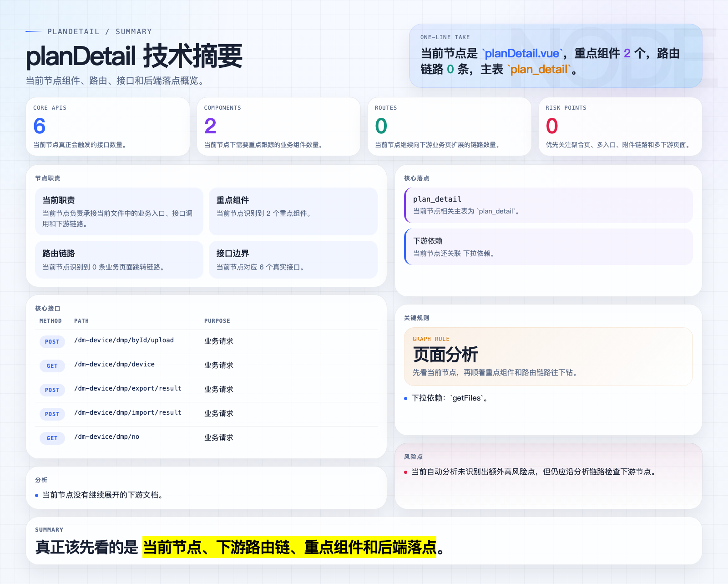Viewport: 728px width, 584px height.
Task: Click POST badge for import/result row
Action: 52,414
